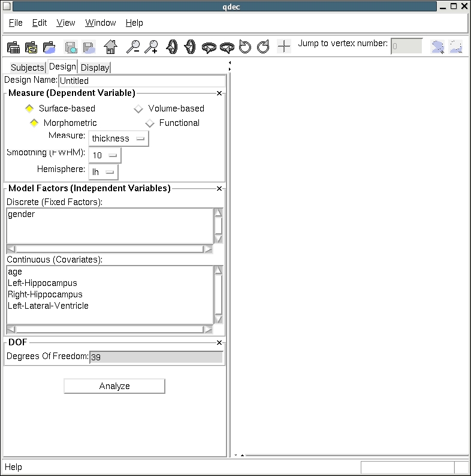
Task: Click the Discrete factors horizontal scrollbar
Action: point(109,249)
